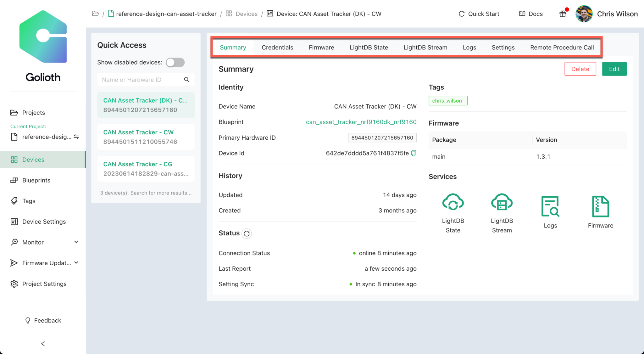
Task: Open the Logs service icon
Action: [x=550, y=206]
